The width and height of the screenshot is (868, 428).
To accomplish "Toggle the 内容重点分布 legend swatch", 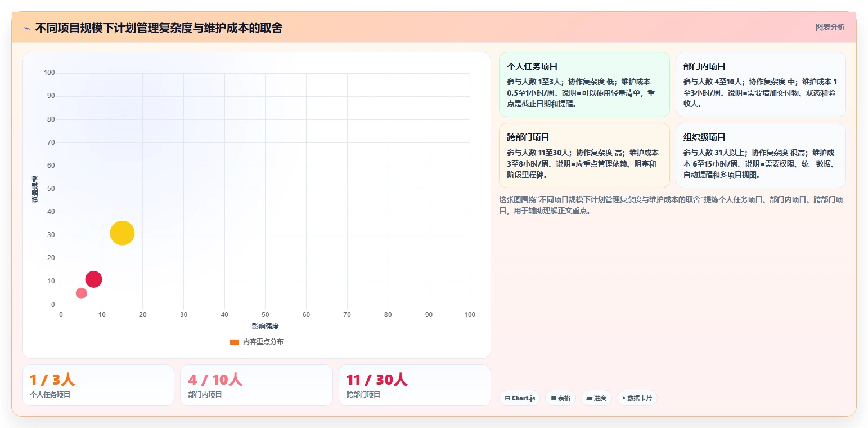I will click(235, 342).
